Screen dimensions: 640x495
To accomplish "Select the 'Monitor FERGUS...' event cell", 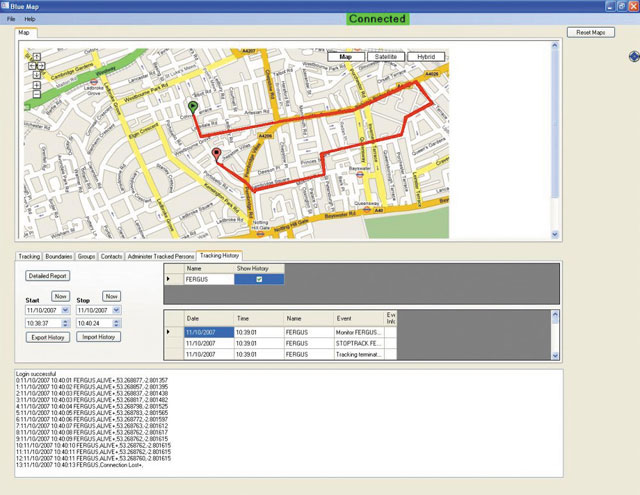I will click(x=359, y=332).
